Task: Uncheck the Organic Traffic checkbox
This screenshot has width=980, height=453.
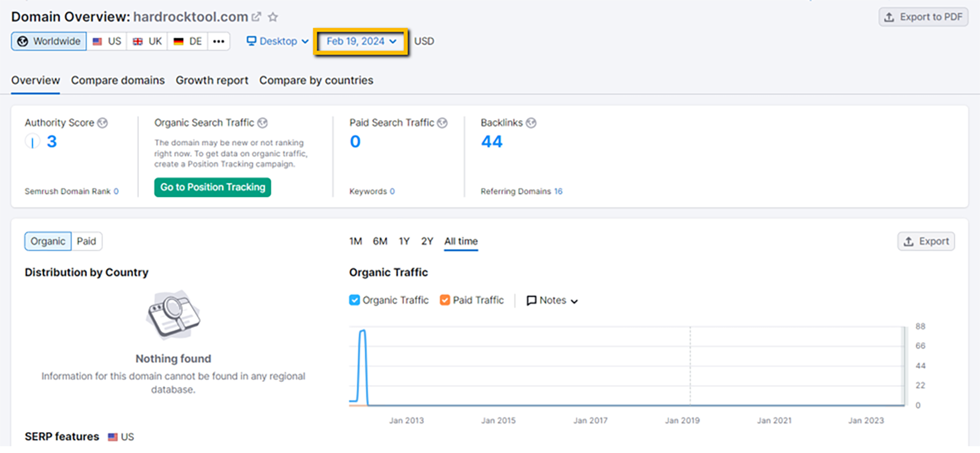Action: (x=355, y=300)
